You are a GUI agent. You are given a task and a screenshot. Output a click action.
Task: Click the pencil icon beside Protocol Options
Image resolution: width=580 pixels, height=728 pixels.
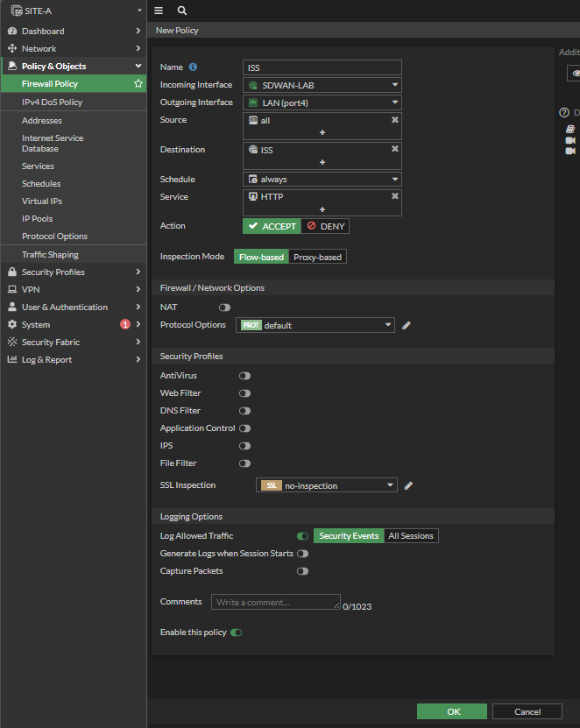pos(407,325)
